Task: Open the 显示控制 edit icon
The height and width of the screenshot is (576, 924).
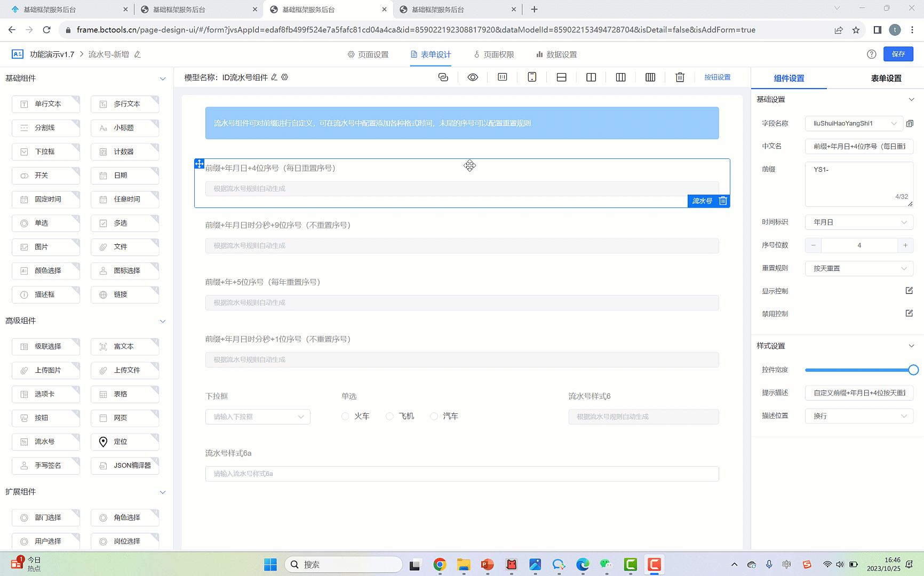Action: (909, 291)
